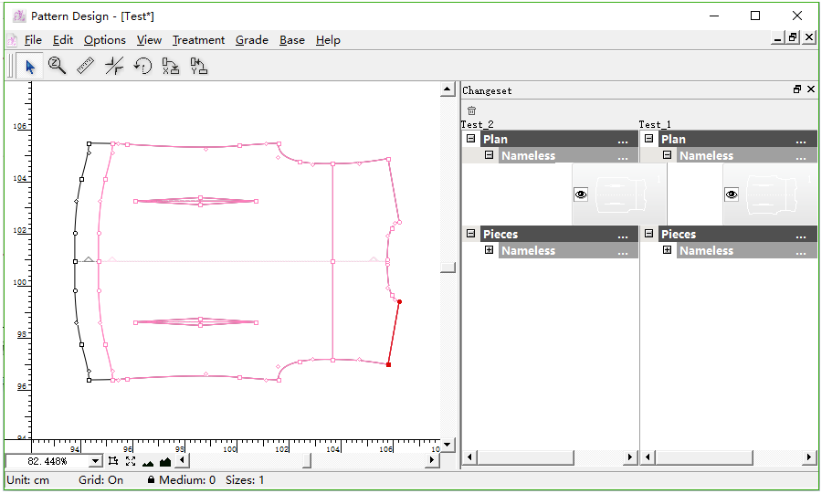832x504 pixels.
Task: Toggle the Grid: On status indicator
Action: (x=100, y=480)
